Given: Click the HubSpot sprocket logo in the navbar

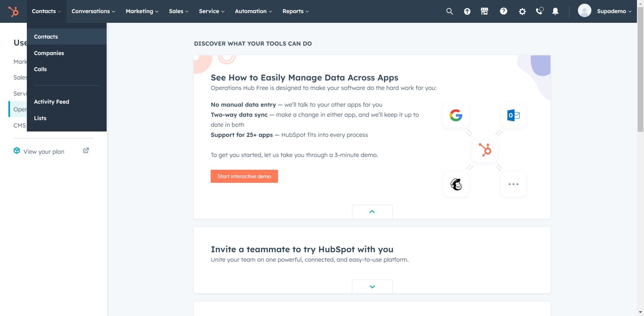Looking at the screenshot, I should [x=13, y=11].
